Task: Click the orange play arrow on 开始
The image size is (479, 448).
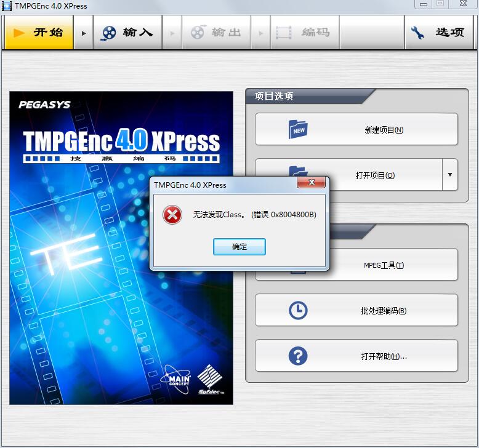Action: click(19, 33)
